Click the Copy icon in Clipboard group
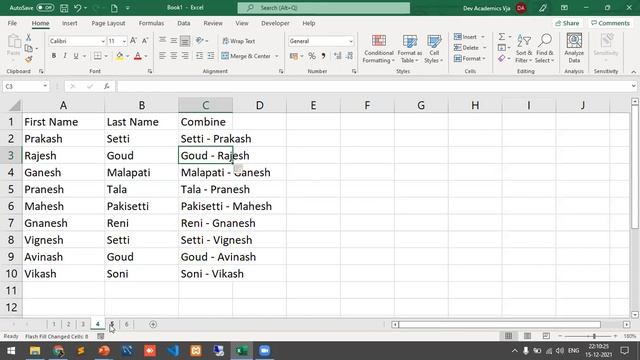Image resolution: width=640 pixels, height=360 pixels. click(29, 49)
